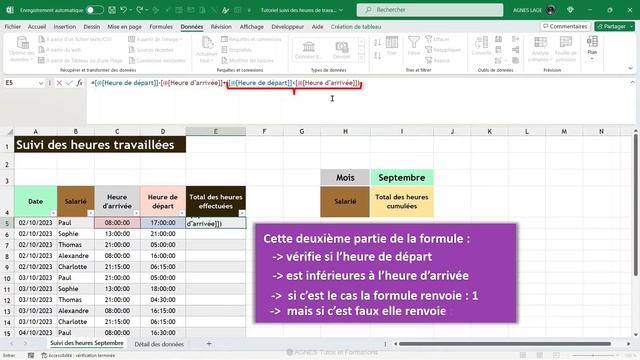Click the Effacer filter icon

(429, 39)
